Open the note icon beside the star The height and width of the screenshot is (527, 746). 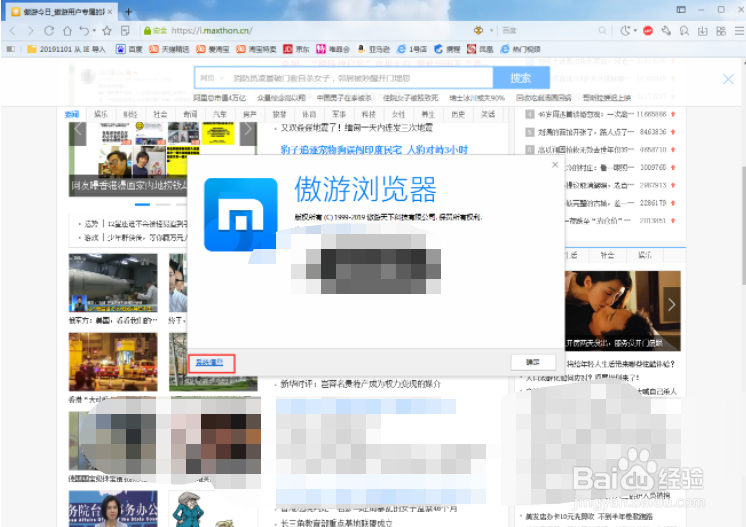125,31
